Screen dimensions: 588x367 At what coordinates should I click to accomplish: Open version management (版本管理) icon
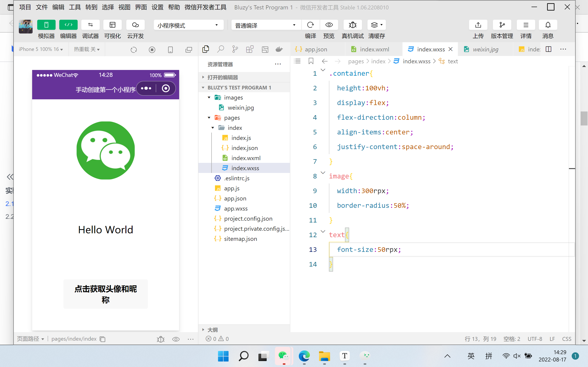[502, 25]
